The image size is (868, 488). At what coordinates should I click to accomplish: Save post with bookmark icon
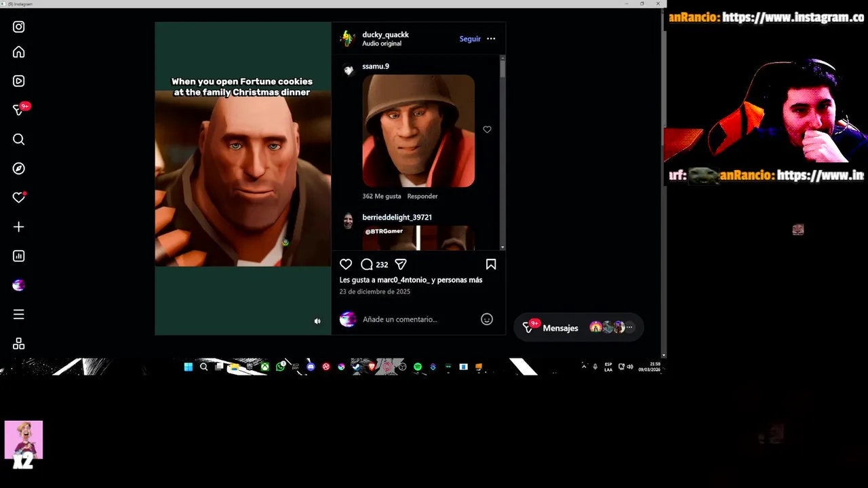[491, 264]
